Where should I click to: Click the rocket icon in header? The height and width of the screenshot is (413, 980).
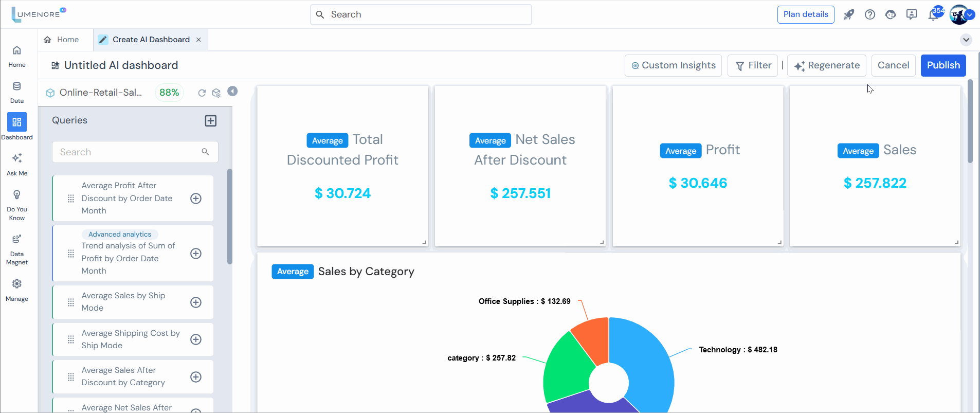[848, 15]
